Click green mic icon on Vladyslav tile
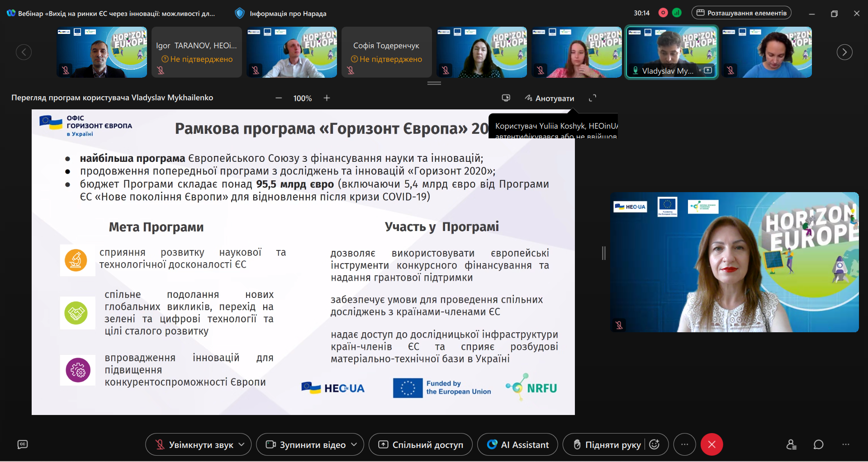This screenshot has height=462, width=868. 636,71
